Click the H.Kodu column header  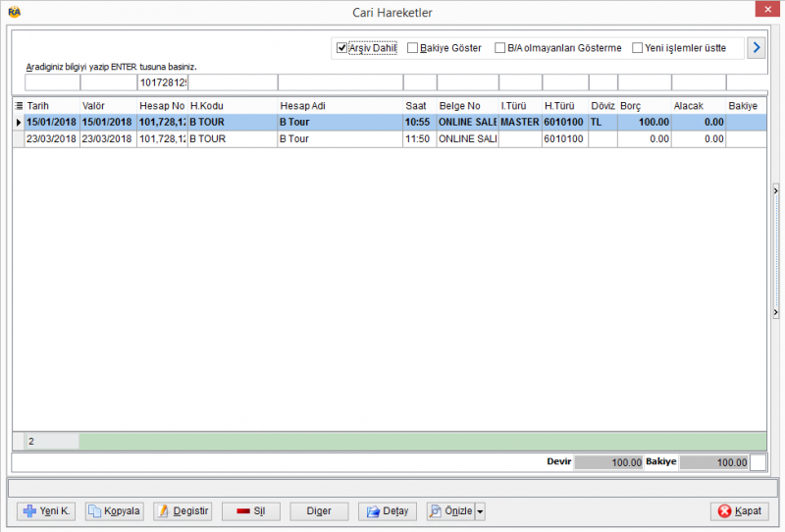coord(233,106)
